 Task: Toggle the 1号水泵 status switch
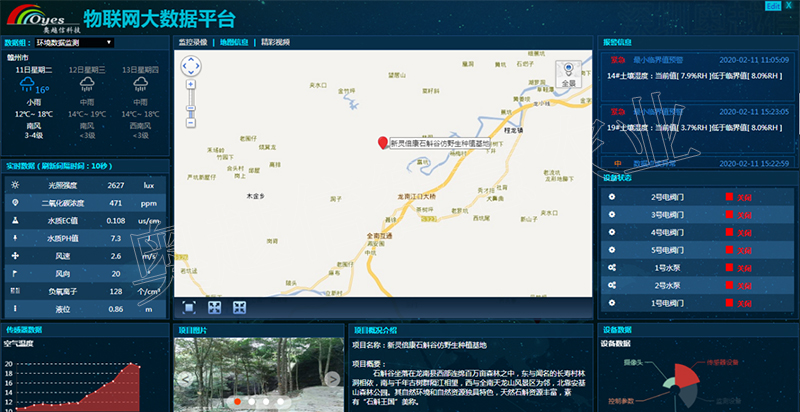point(730,268)
